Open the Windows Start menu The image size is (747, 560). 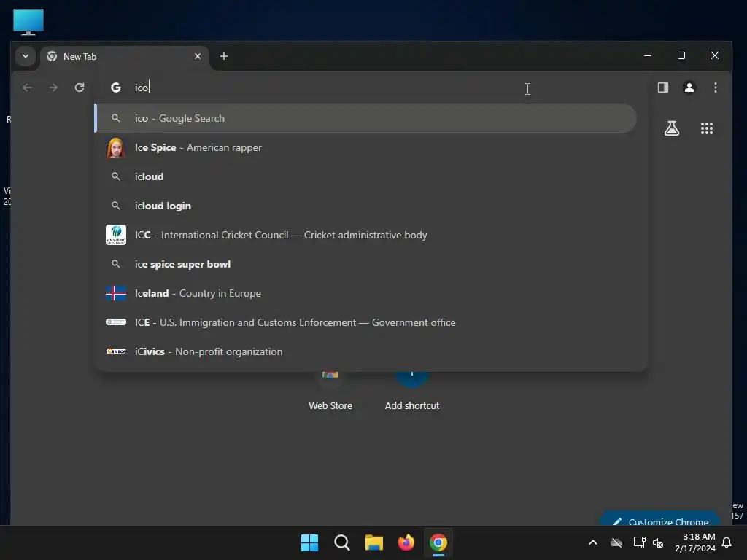click(309, 542)
